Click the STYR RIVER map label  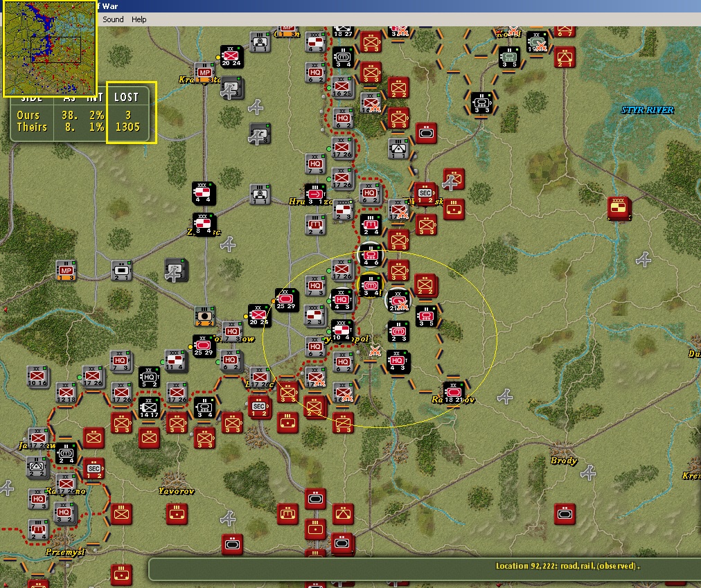coord(647,110)
